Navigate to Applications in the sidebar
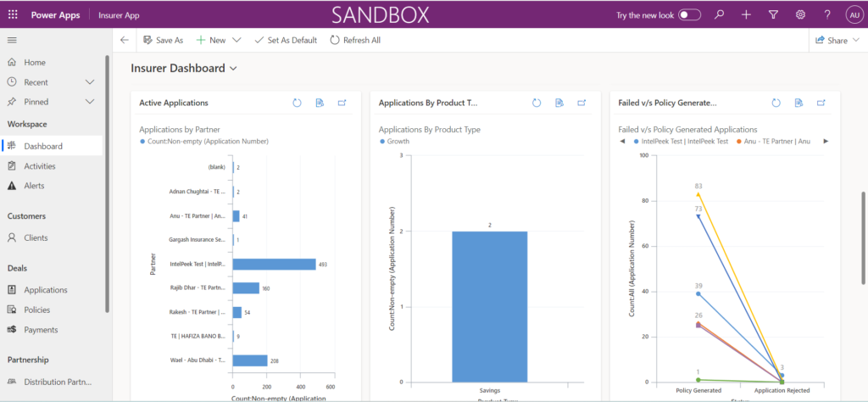The image size is (868, 402). point(45,290)
